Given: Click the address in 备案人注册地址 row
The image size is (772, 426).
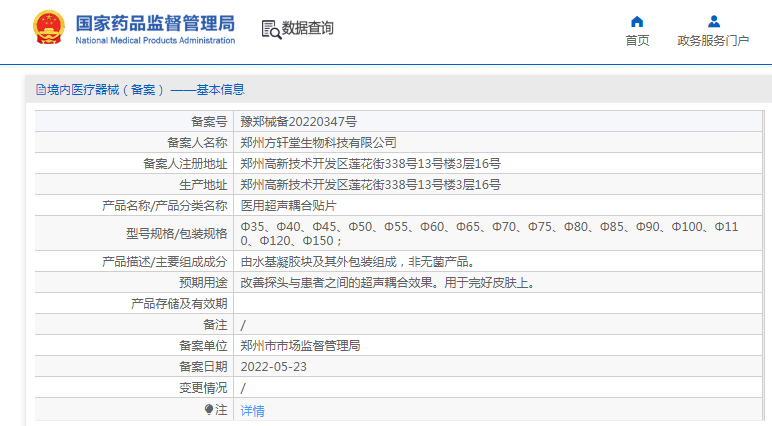Looking at the screenshot, I should point(370,164).
